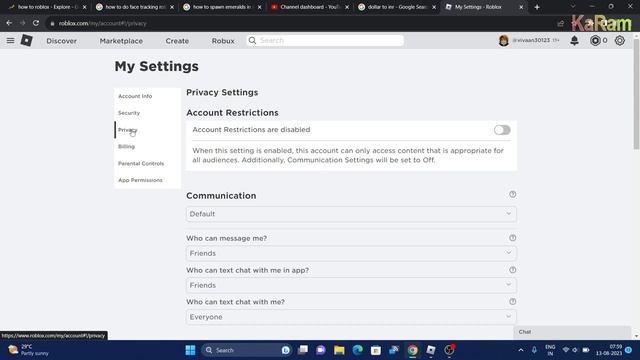Open Google Chrome from the taskbar
This screenshot has height=360, width=640.
coord(412,350)
